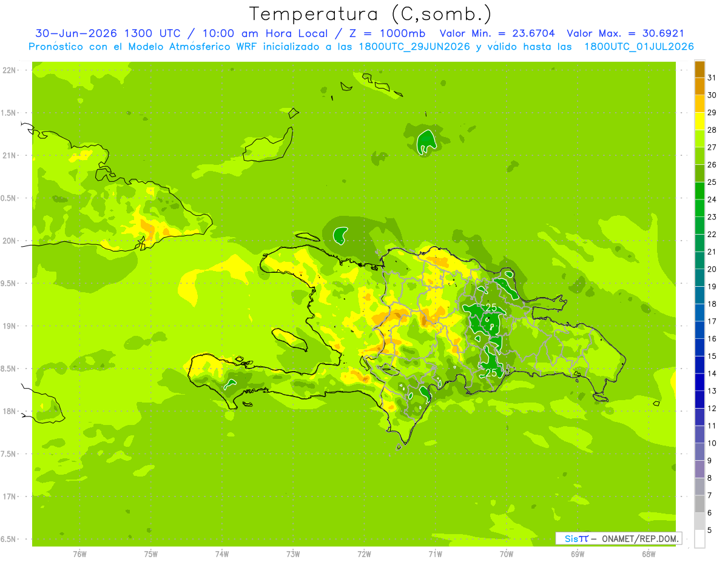Click the 71W longitude label

pyautogui.click(x=435, y=554)
